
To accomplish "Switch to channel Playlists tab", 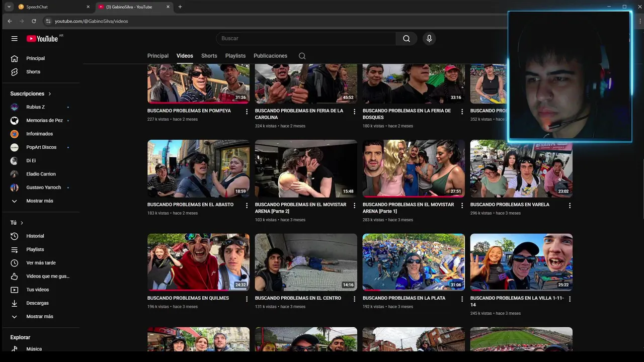I will (235, 56).
